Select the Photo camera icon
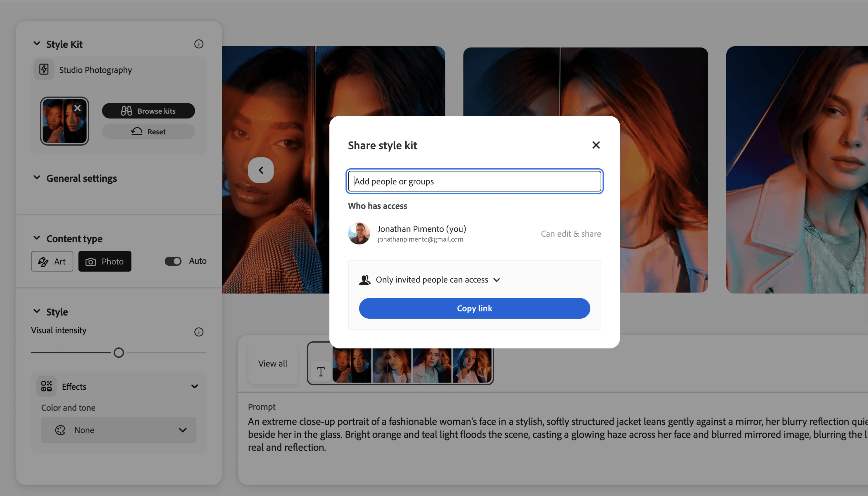 [90, 261]
